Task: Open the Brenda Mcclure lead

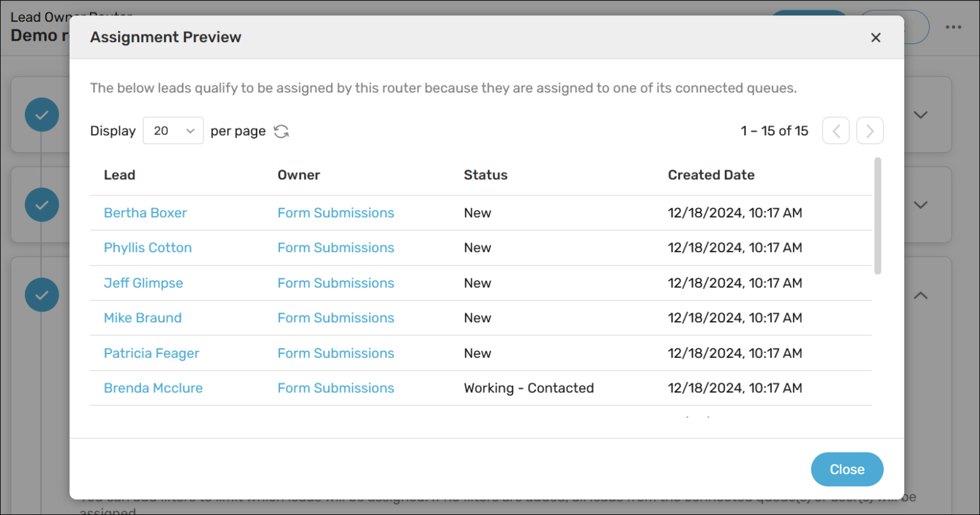Action: pyautogui.click(x=153, y=388)
